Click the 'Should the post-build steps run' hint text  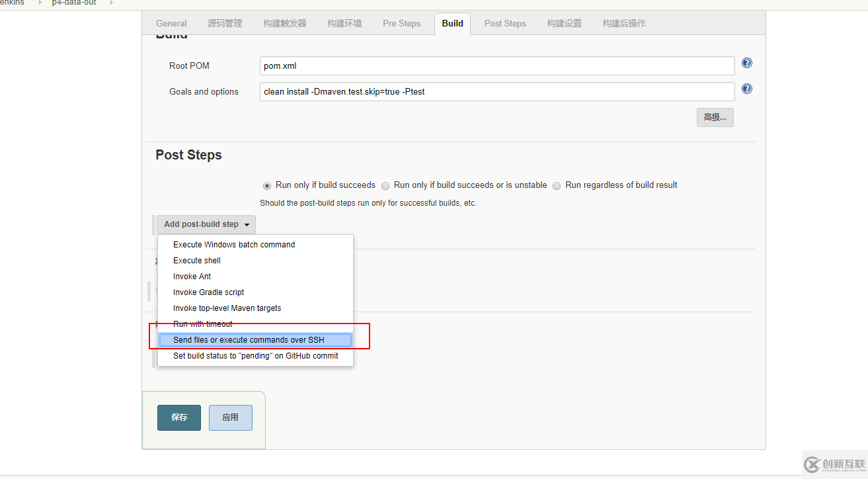(368, 203)
